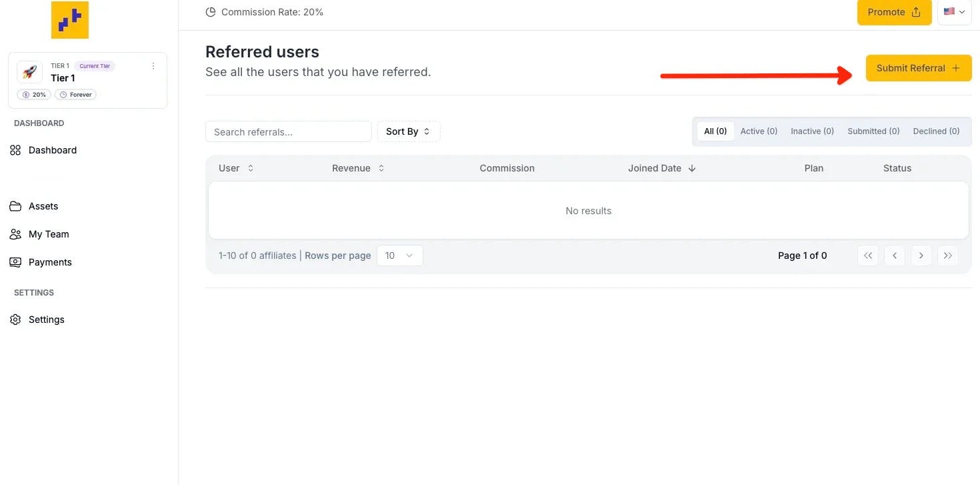This screenshot has width=980, height=485.
Task: Go to the next page arrow
Action: 921,256
